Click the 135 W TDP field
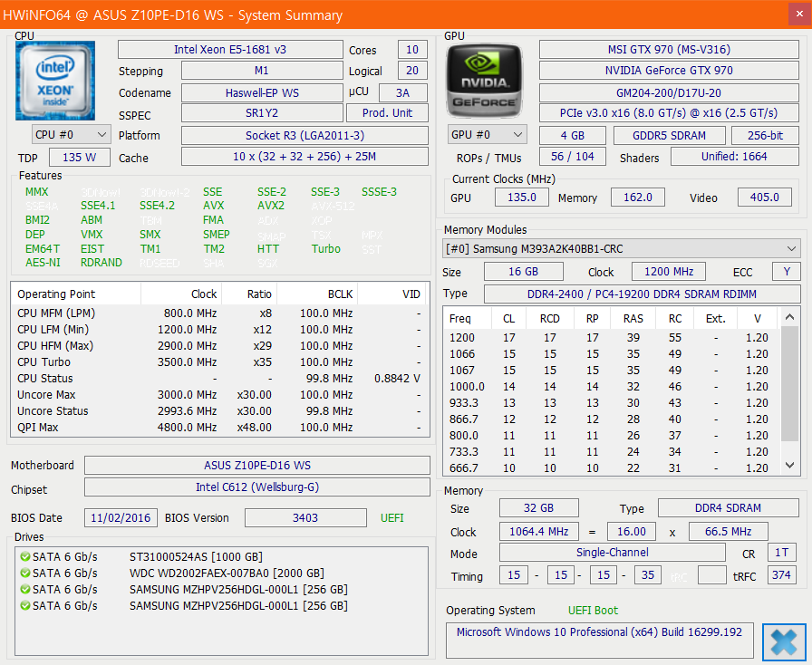Screen dimensions: 812x665 tap(80, 158)
